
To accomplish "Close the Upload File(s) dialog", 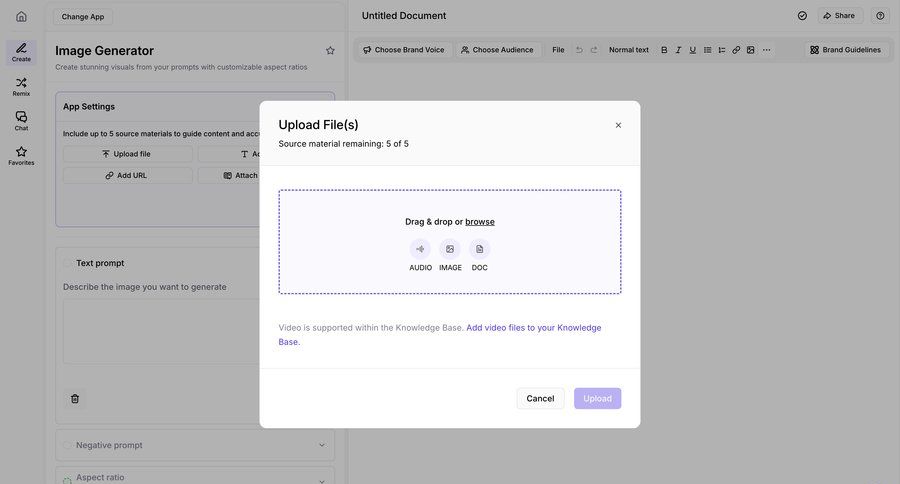I will [618, 125].
